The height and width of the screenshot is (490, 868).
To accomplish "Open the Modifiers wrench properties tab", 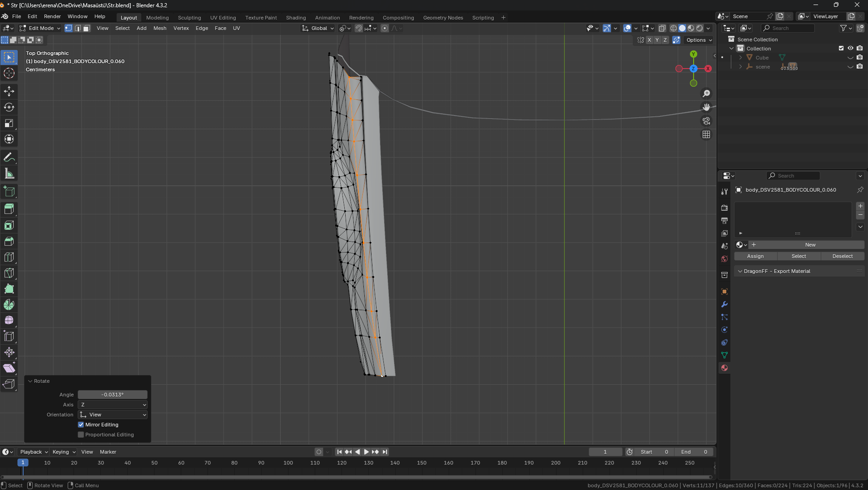I will pyautogui.click(x=724, y=304).
